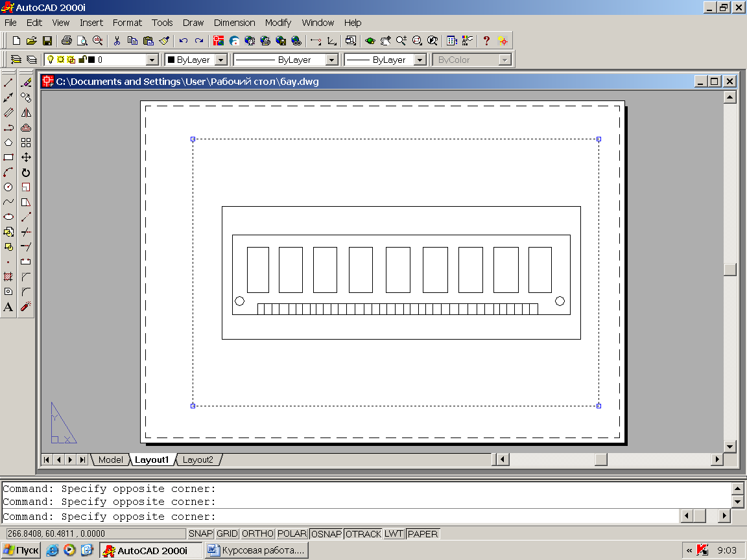The height and width of the screenshot is (560, 747).
Task: Switch to the Model tab
Action: pos(110,460)
